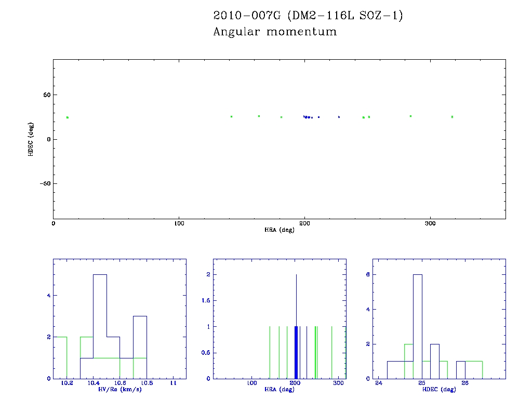Click the "11" tick label on HV/Re axis
Image resolution: width=532 pixels, height=399 pixels.
coord(172,383)
